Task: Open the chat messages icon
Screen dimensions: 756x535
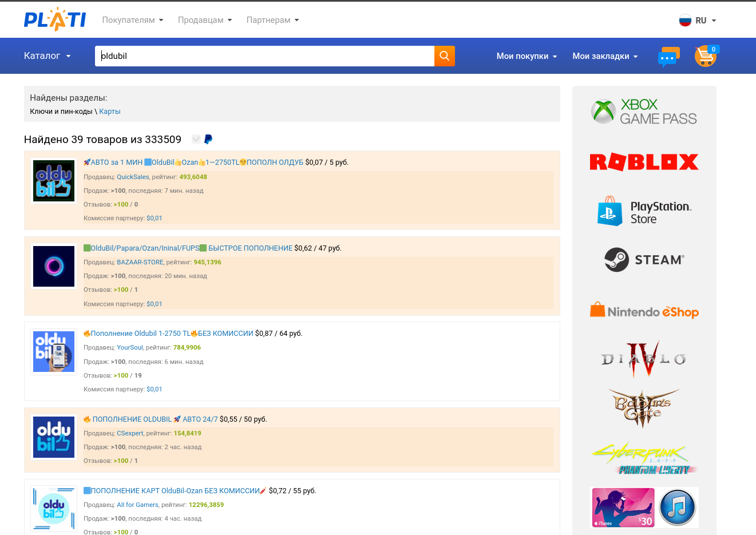Action: point(668,57)
